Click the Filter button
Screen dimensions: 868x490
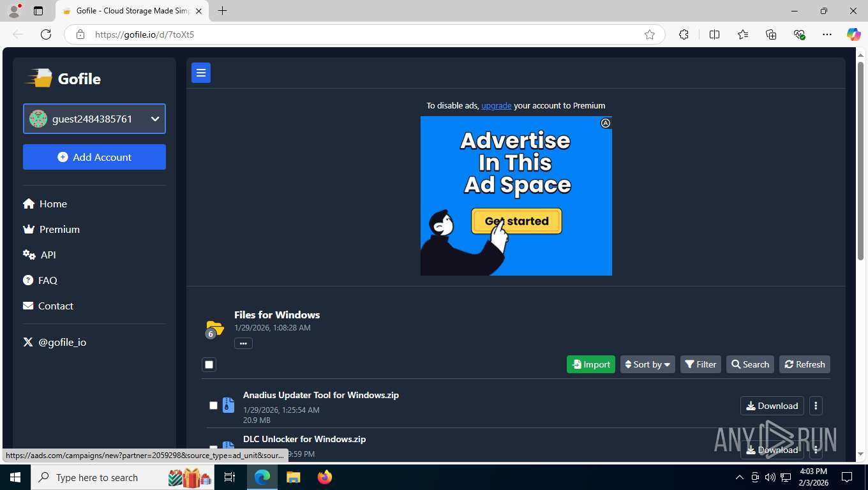pyautogui.click(x=700, y=364)
